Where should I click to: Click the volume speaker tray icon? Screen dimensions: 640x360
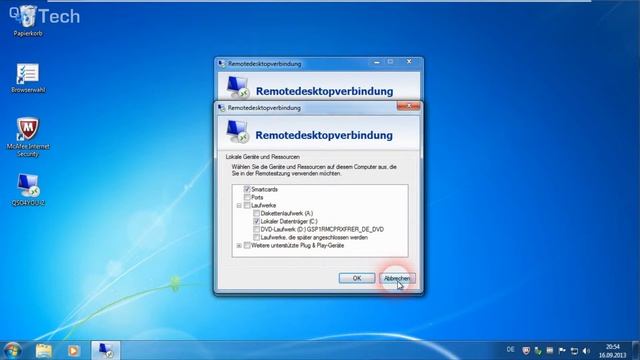tap(587, 351)
